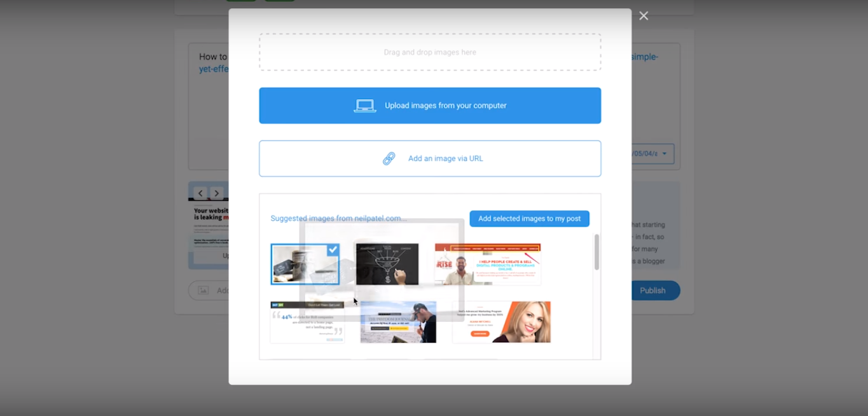Click Upload images from your computer
This screenshot has width=868, height=416.
[x=429, y=105]
